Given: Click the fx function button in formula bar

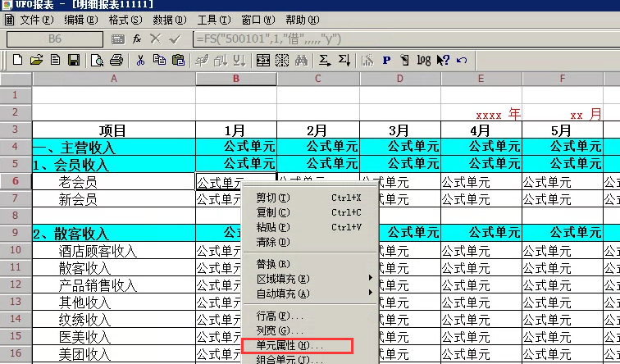Looking at the screenshot, I should 138,39.
